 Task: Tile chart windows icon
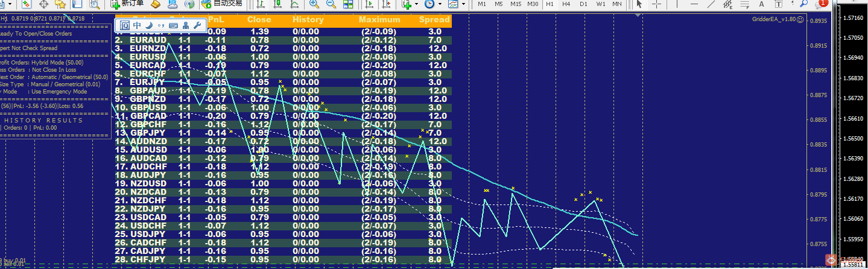[348, 4]
